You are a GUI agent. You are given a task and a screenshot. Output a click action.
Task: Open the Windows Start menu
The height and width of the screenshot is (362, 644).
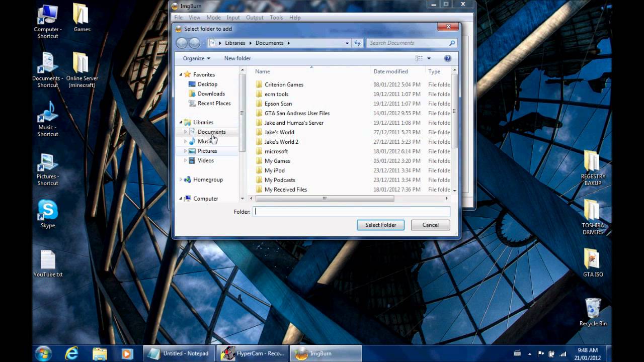pos(43,353)
